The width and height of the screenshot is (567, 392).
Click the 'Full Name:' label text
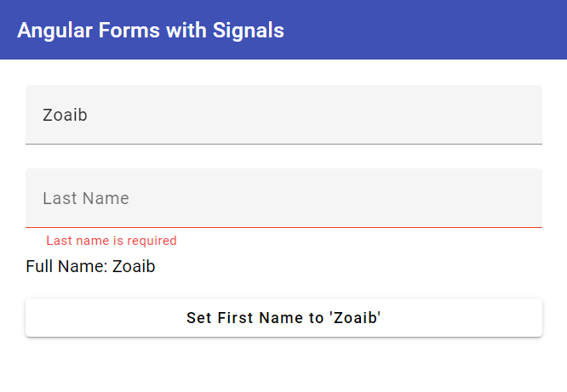(x=66, y=266)
